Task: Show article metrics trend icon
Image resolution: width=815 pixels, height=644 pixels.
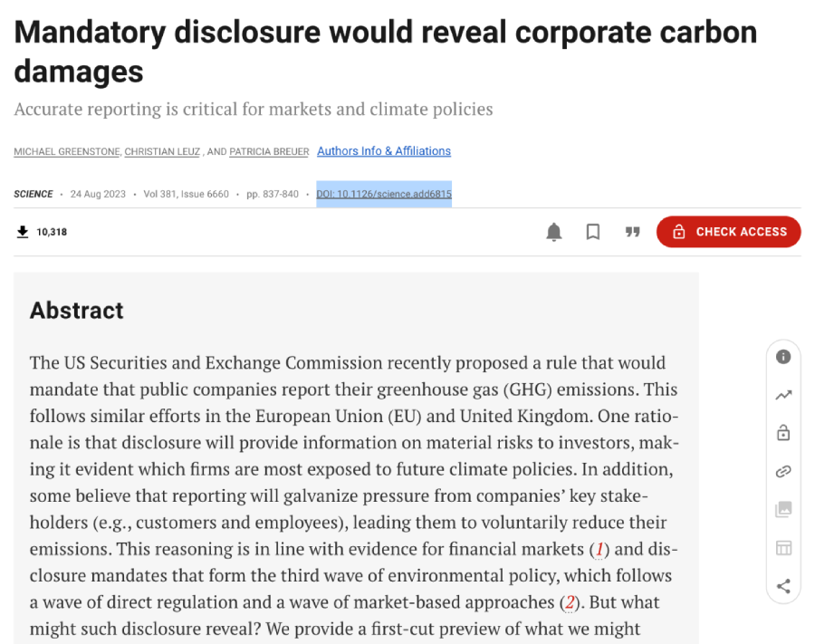Action: [783, 395]
